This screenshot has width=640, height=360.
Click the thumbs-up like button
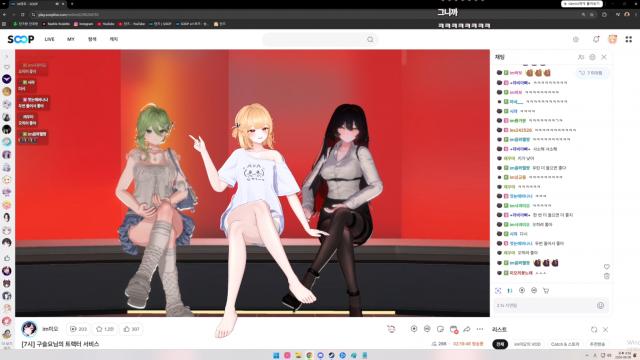point(131,329)
